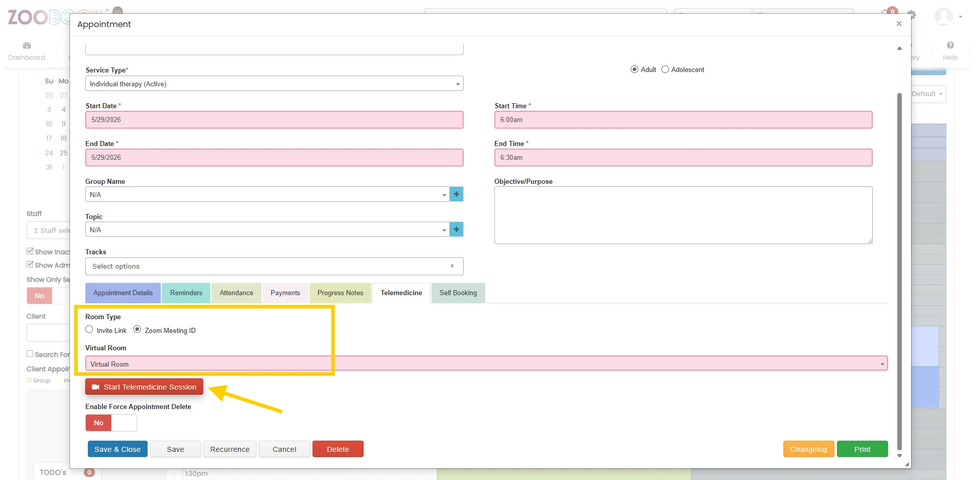Viewport: 980px width, 480px height.
Task: Open the Group Name dropdown
Action: coord(267,195)
